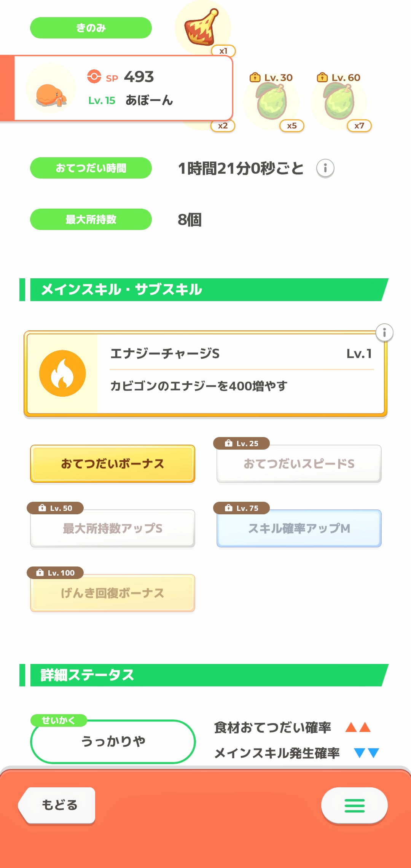Open the green hamburger menu button

[x=354, y=805]
